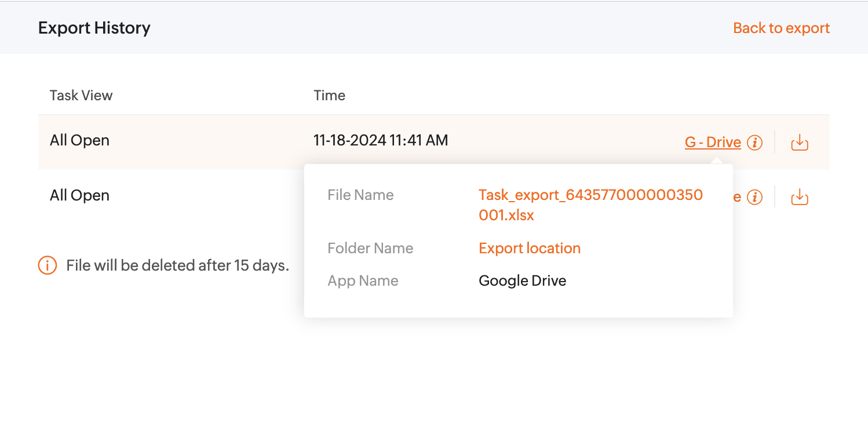Select the first All Open row

[x=79, y=140]
